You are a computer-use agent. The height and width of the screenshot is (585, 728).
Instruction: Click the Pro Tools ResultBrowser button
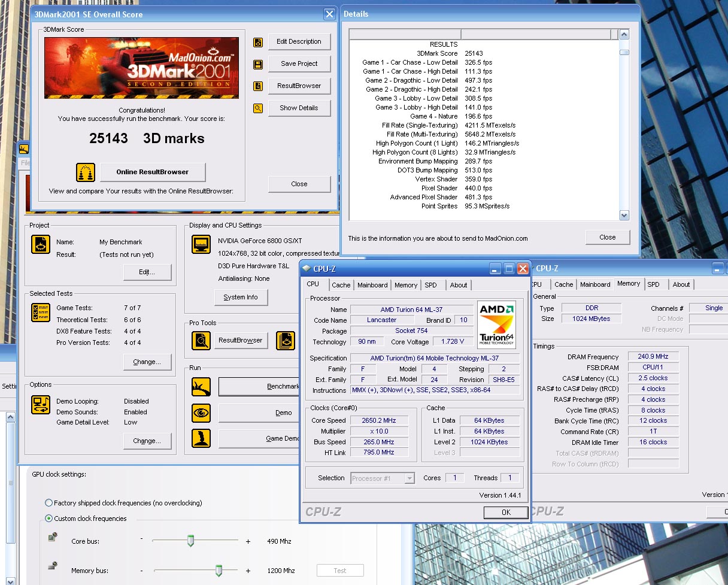pyautogui.click(x=241, y=341)
